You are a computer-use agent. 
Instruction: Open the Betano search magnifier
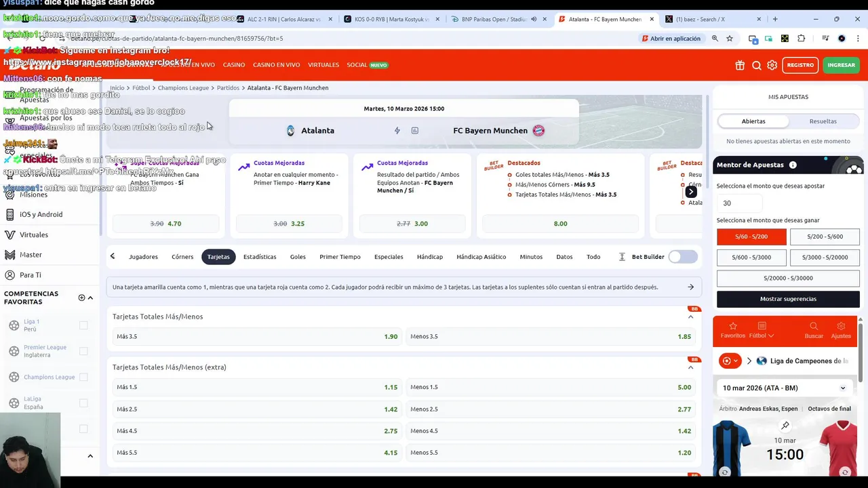(757, 65)
